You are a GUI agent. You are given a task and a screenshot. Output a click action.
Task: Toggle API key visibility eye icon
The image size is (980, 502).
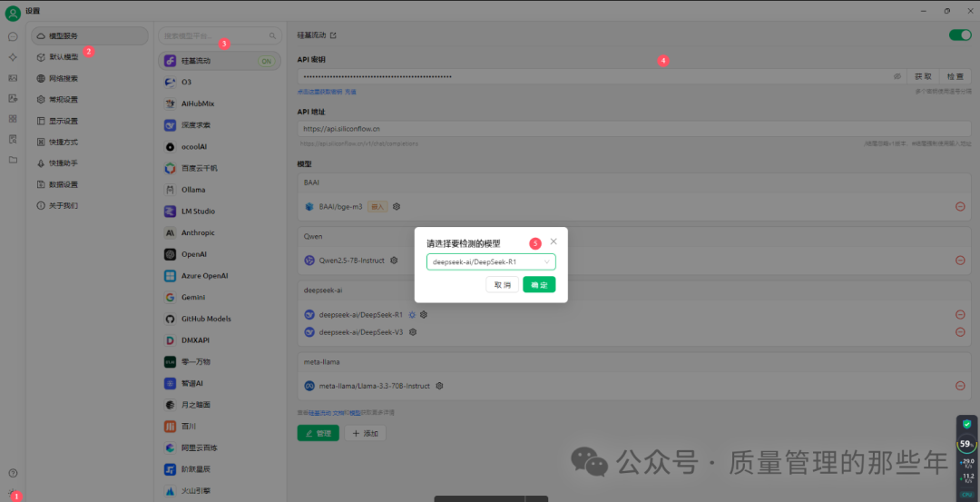coord(897,76)
